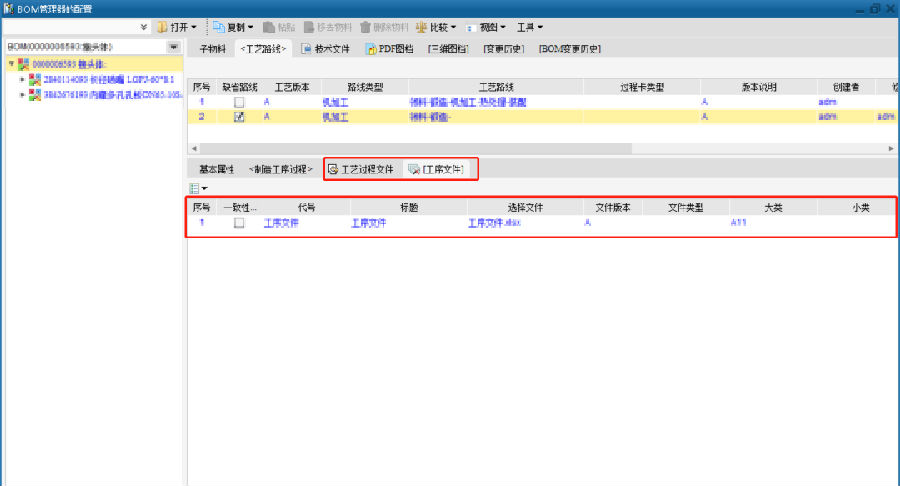The width and height of the screenshot is (900, 486).
Task: Switch to the 变更历史 tab
Action: click(x=503, y=49)
